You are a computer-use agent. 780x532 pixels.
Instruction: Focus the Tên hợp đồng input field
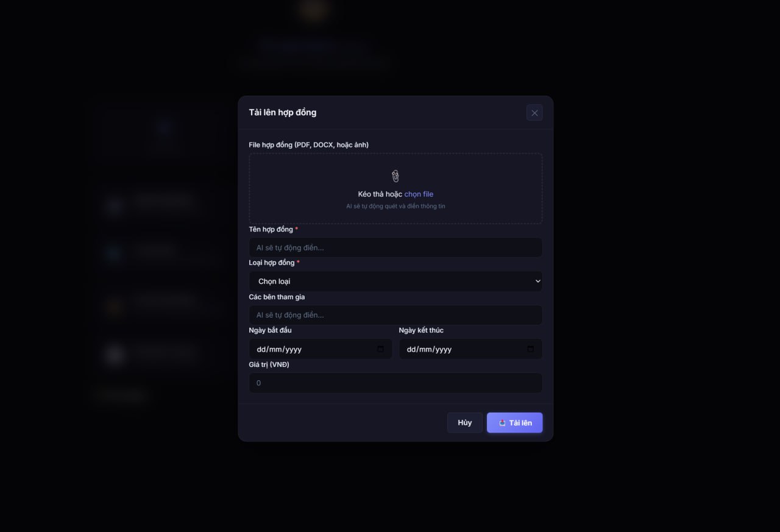coord(395,247)
